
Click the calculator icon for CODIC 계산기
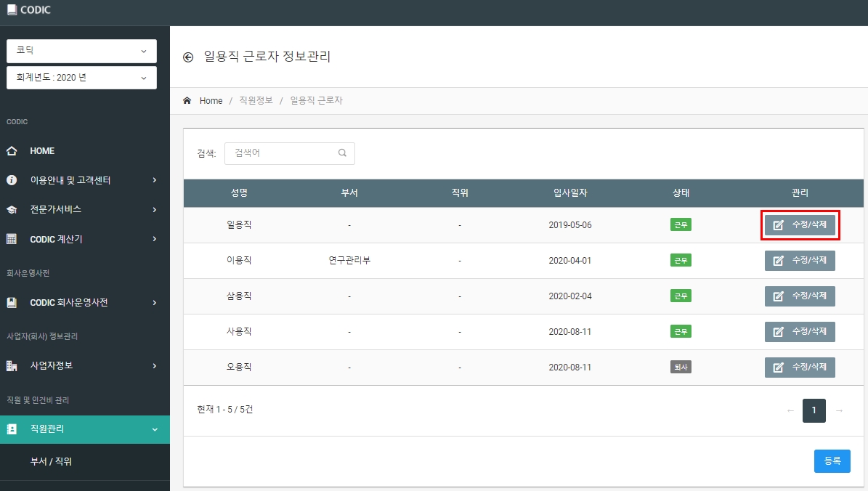pyautogui.click(x=12, y=239)
